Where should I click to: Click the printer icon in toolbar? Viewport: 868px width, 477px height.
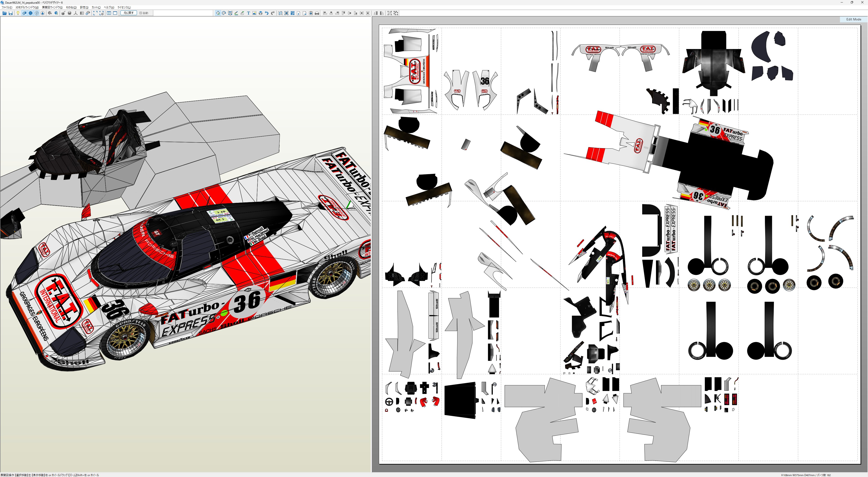coord(317,13)
